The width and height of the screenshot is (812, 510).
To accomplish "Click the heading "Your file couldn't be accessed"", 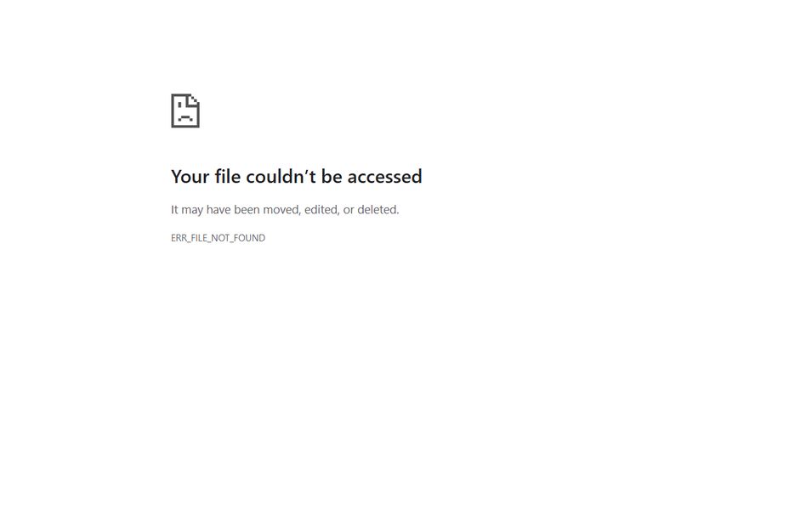I will [x=296, y=177].
